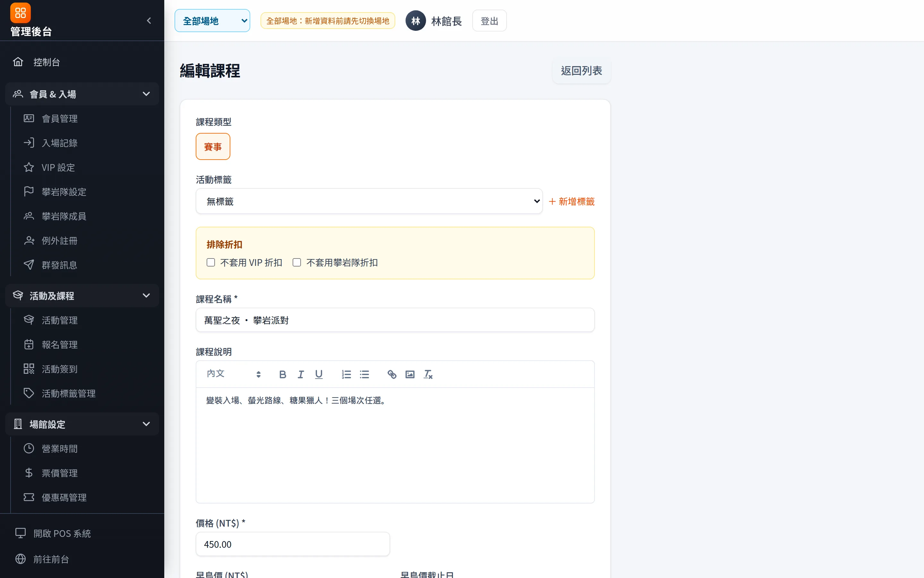
Task: Click the 課程名稱 input field
Action: click(x=395, y=320)
